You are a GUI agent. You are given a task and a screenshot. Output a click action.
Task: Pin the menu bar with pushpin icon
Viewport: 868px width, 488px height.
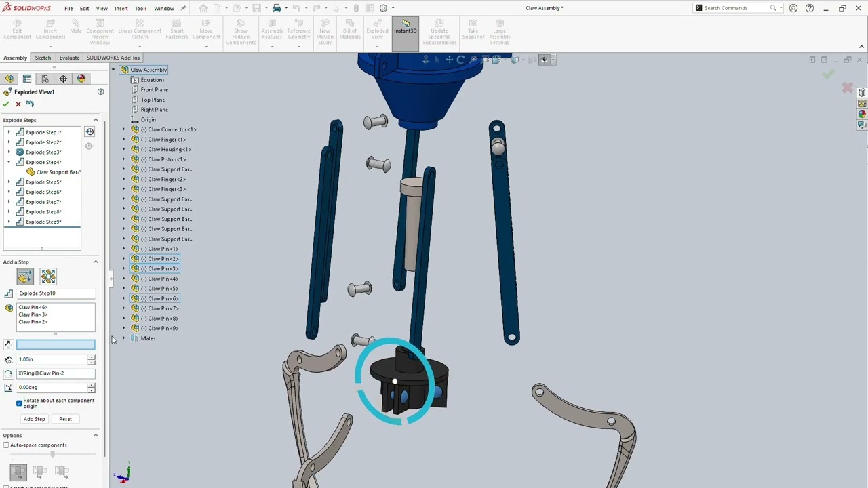(183, 8)
